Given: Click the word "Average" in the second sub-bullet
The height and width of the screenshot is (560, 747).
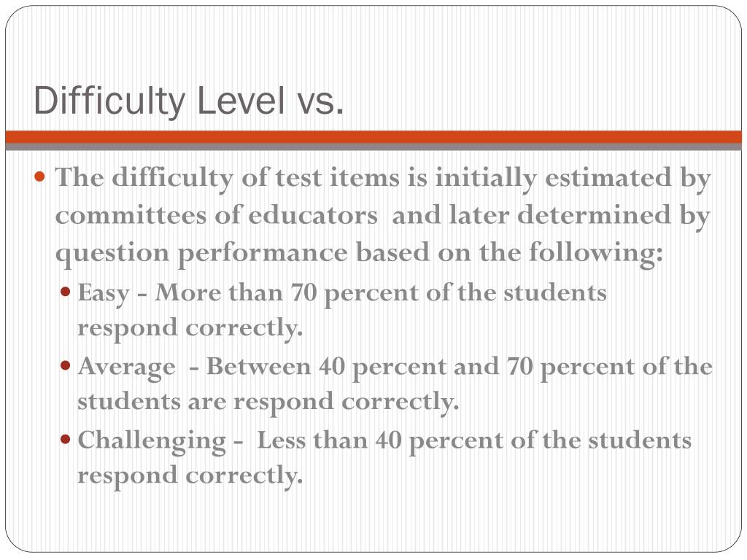Looking at the screenshot, I should 126,366.
